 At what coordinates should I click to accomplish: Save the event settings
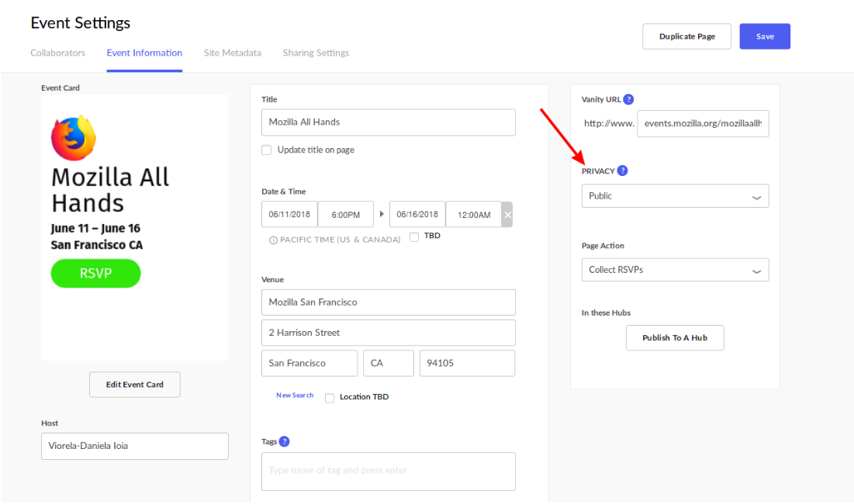pyautogui.click(x=765, y=36)
